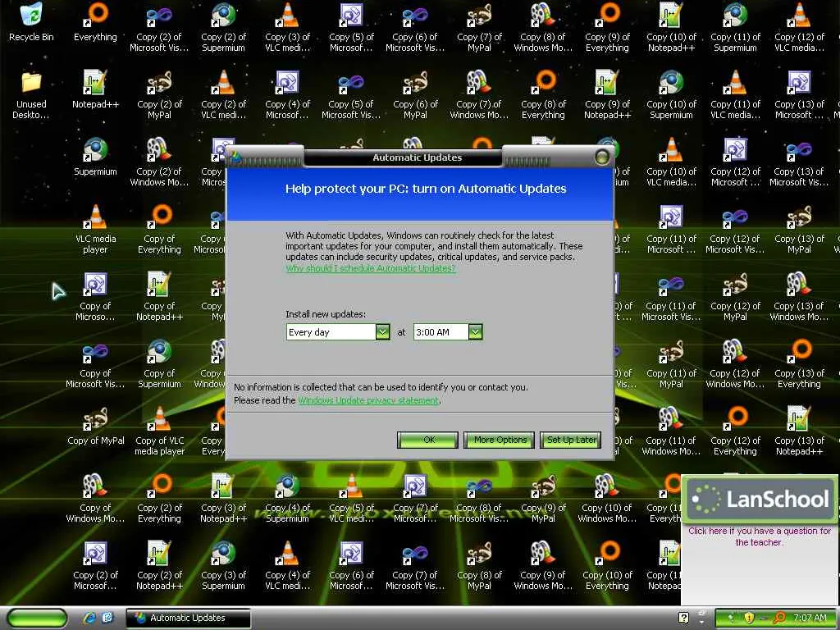This screenshot has height=630, width=840.
Task: Select the Copy (11) of Supermium shortcut
Action: click(x=736, y=27)
